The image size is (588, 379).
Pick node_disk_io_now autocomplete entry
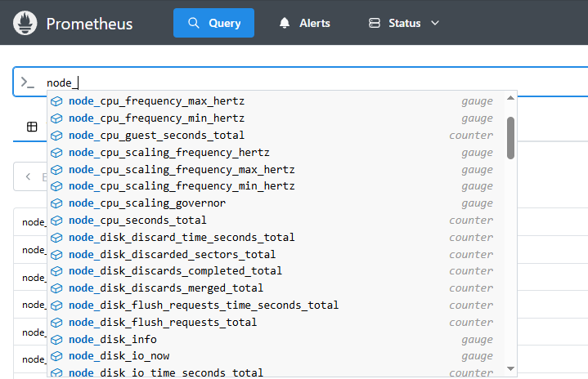point(119,356)
